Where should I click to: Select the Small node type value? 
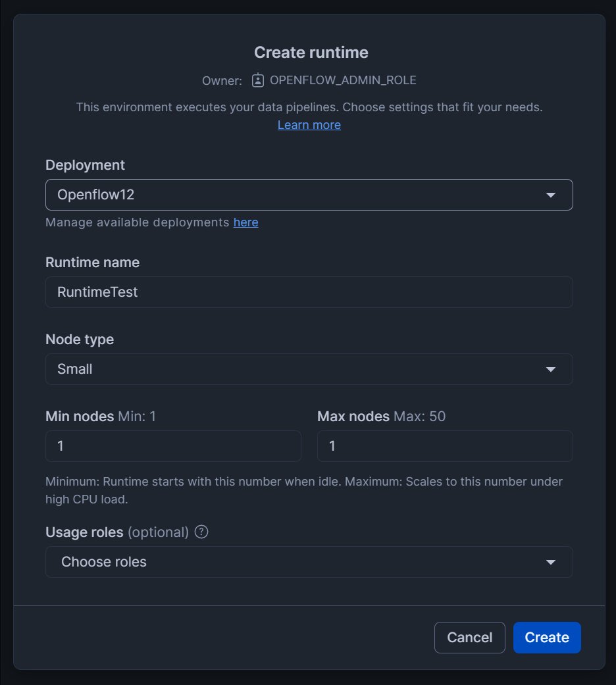[74, 369]
